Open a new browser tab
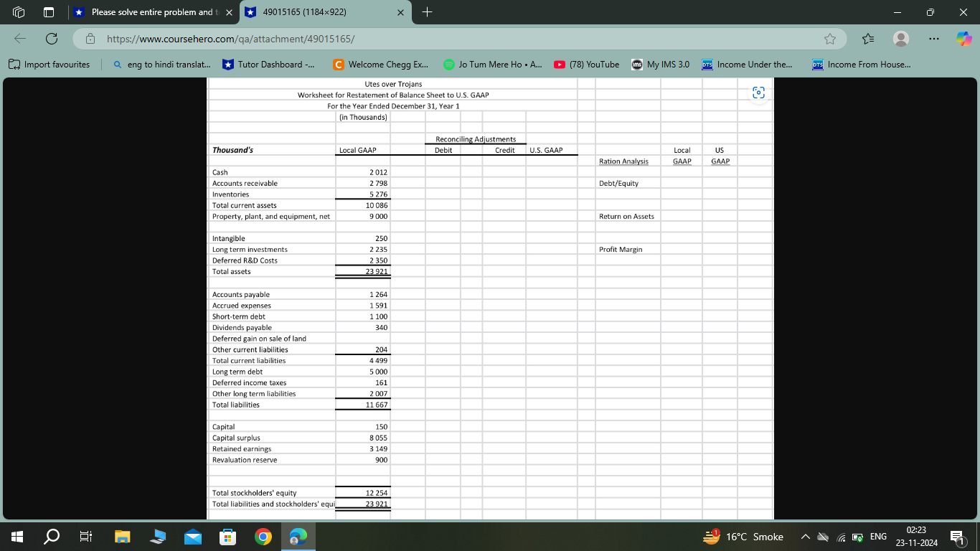The image size is (980, 551). [427, 12]
